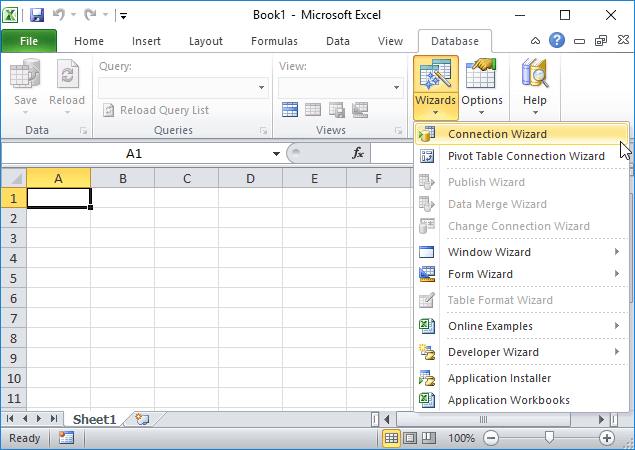The height and width of the screenshot is (450, 635).
Task: Click the macro recording status bar icon
Action: [66, 438]
